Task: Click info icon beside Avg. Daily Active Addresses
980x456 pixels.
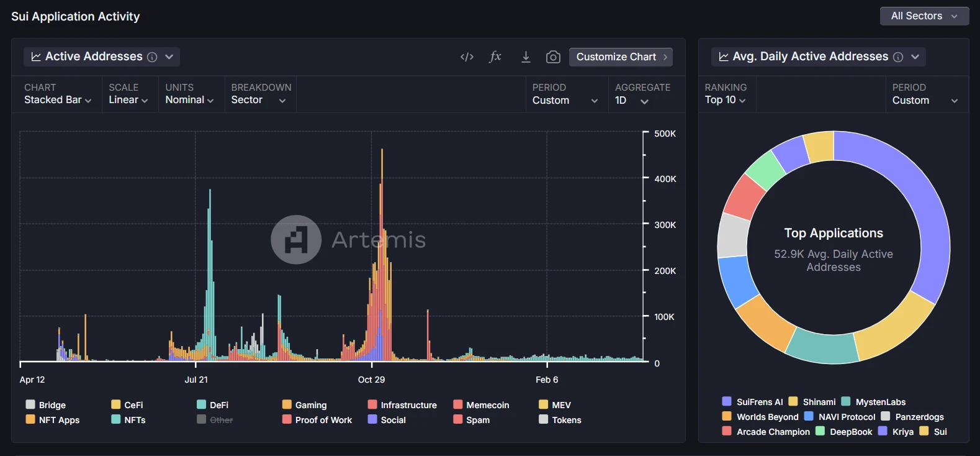Action: 898,57
